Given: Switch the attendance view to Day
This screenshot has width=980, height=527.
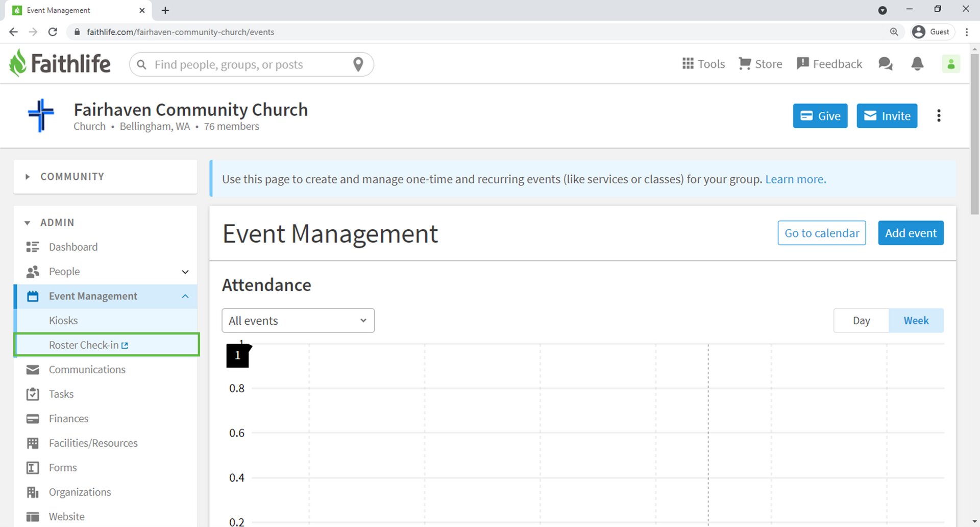Looking at the screenshot, I should tap(861, 321).
